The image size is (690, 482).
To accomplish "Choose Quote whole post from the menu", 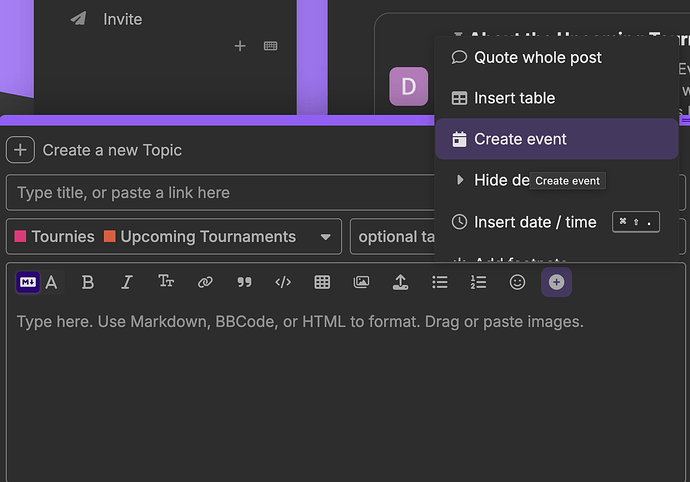I will (537, 57).
